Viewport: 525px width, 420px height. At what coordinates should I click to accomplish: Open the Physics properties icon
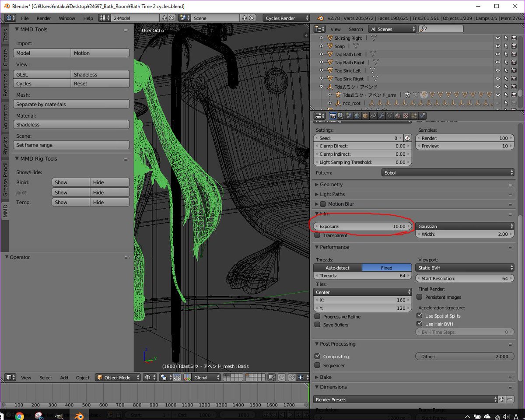(x=422, y=116)
